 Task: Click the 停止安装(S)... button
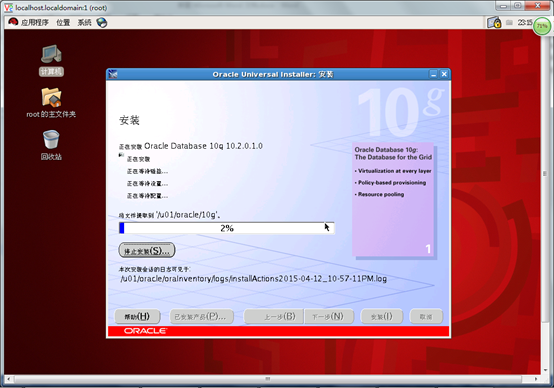point(147,251)
